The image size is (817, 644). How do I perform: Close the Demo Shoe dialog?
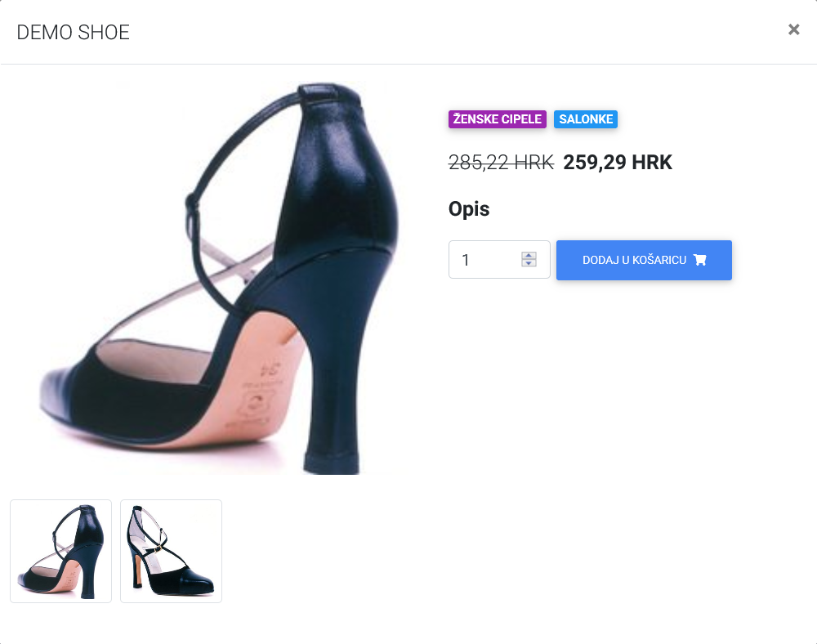(x=793, y=30)
